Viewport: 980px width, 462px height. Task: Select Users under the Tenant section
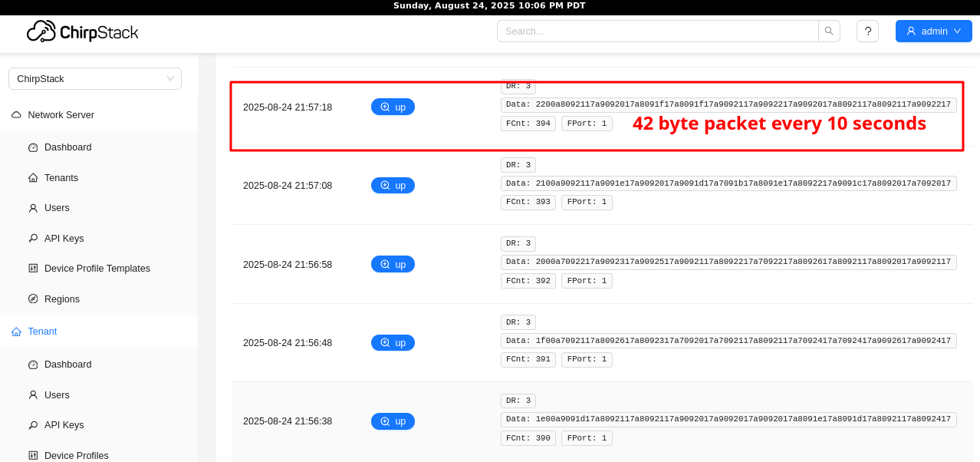point(57,395)
